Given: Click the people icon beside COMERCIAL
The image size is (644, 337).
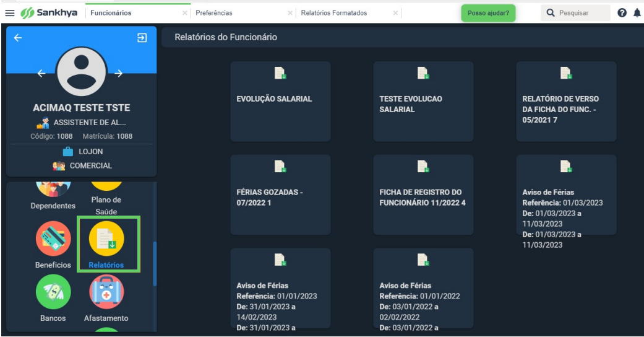Looking at the screenshot, I should (x=59, y=166).
